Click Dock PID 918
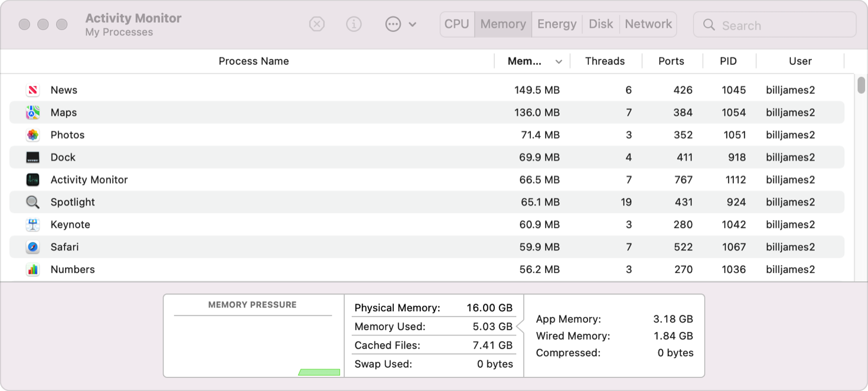This screenshot has height=391, width=868. [736, 157]
